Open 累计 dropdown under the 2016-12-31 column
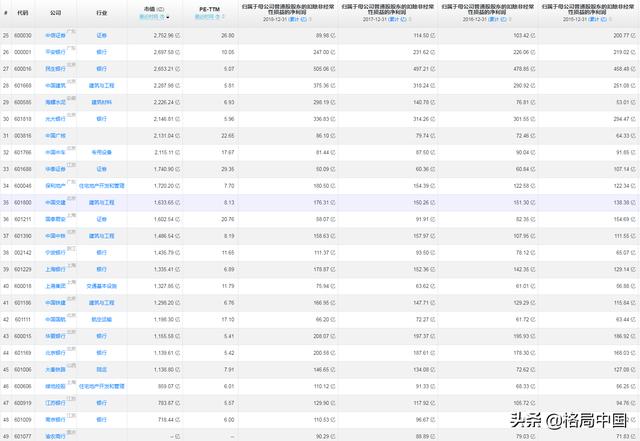Image resolution: width=640 pixels, height=441 pixels. click(500, 20)
